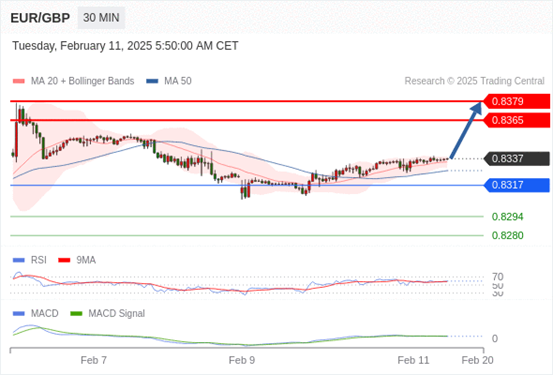Click the red 9MA color swatch
553x375 pixels.
tap(64, 260)
